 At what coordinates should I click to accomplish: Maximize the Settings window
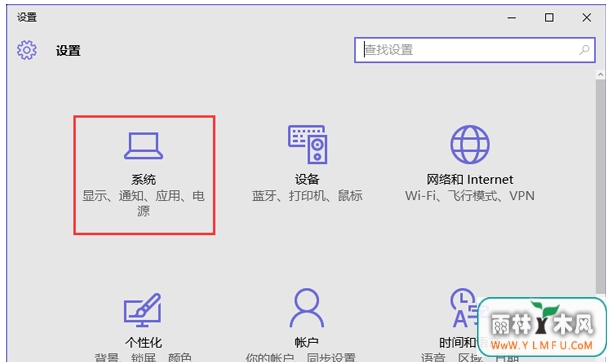[x=549, y=18]
